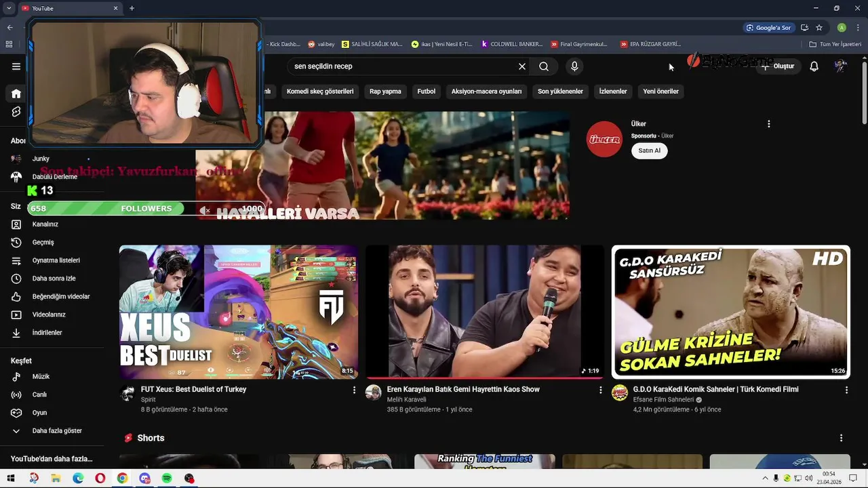The height and width of the screenshot is (488, 868).
Task: Select Futbol filter chip
Action: (x=427, y=91)
